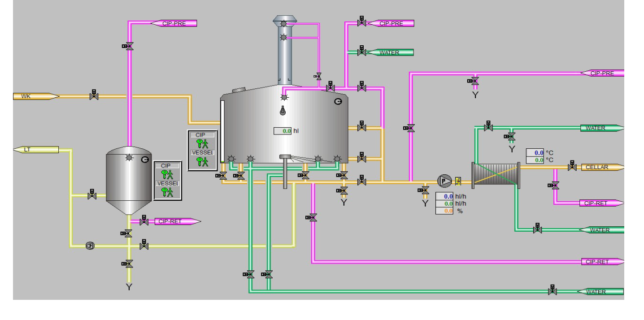
Task: Open the plate heat exchanger faceplate
Action: pos(496,175)
